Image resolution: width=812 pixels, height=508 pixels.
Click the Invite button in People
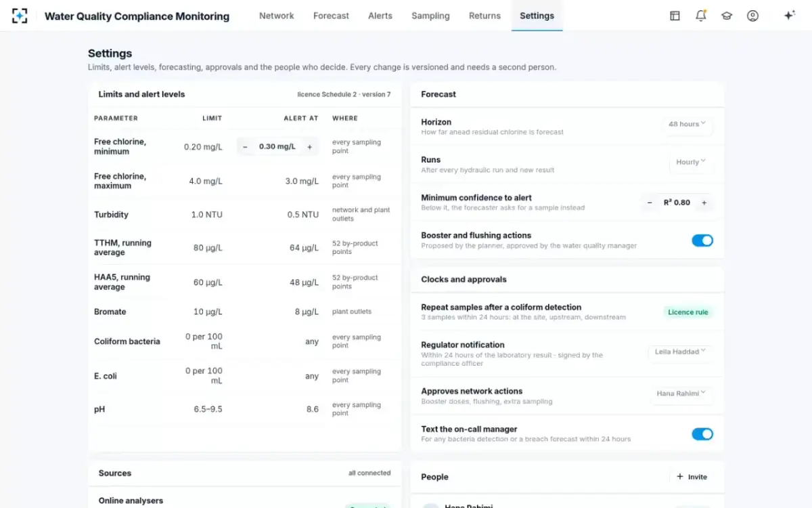(x=692, y=477)
